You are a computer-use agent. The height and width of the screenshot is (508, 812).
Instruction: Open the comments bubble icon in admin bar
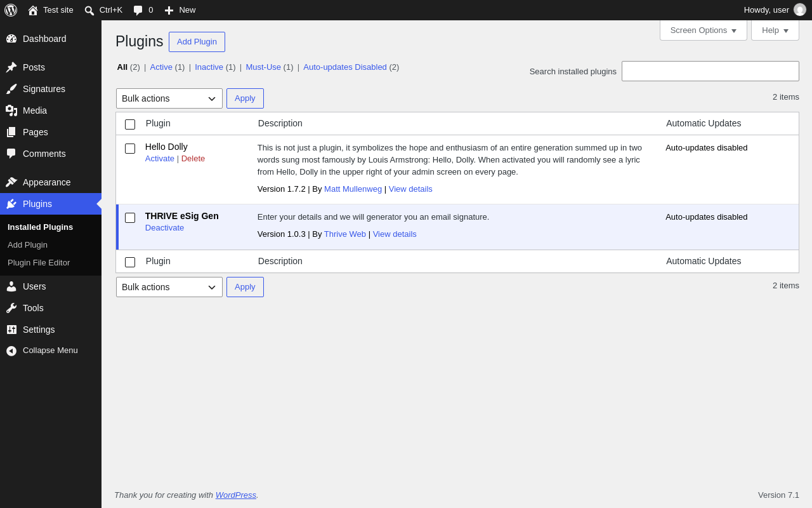pyautogui.click(x=138, y=10)
